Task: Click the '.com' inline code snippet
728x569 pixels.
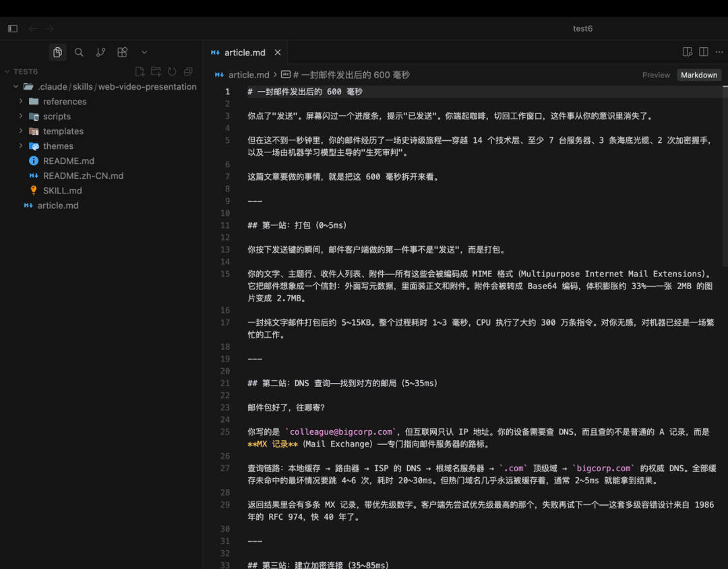Action: pos(513,468)
